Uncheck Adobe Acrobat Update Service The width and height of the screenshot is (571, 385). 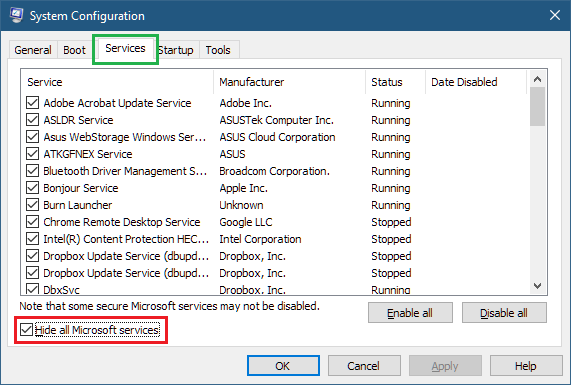pyautogui.click(x=32, y=103)
